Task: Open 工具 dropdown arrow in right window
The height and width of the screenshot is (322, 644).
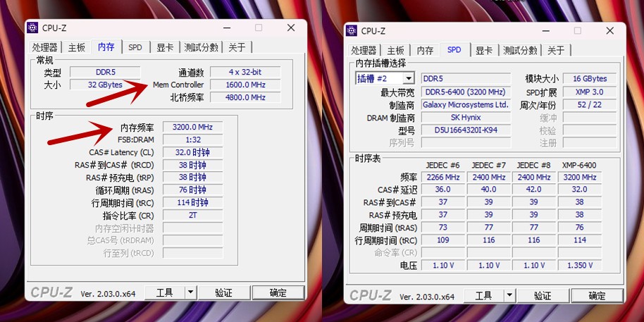Action: click(509, 296)
